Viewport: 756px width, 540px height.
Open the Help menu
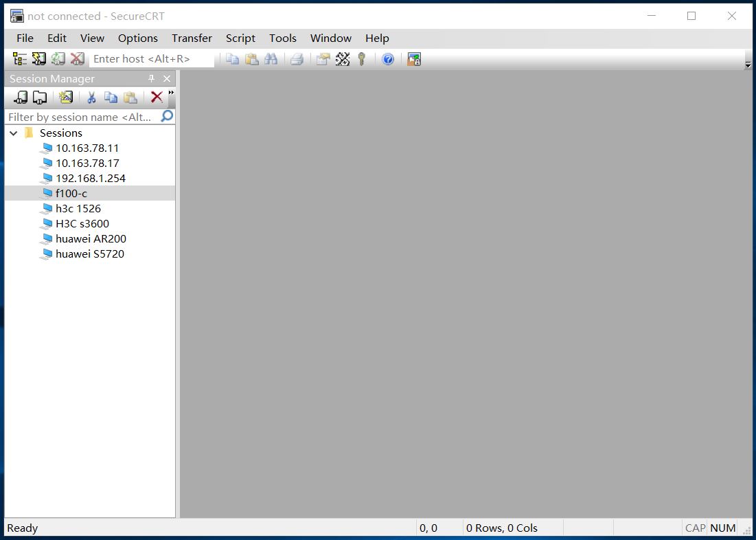377,38
